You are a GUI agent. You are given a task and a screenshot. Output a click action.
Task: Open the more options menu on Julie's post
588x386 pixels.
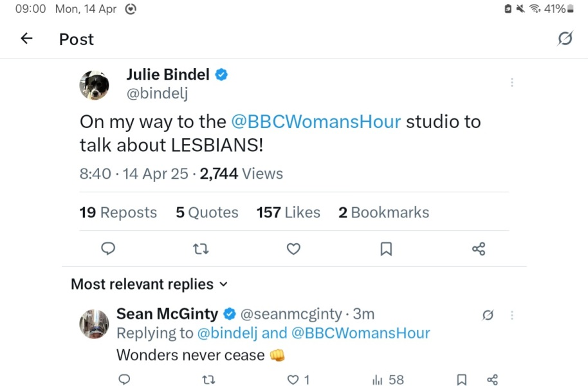tap(512, 82)
